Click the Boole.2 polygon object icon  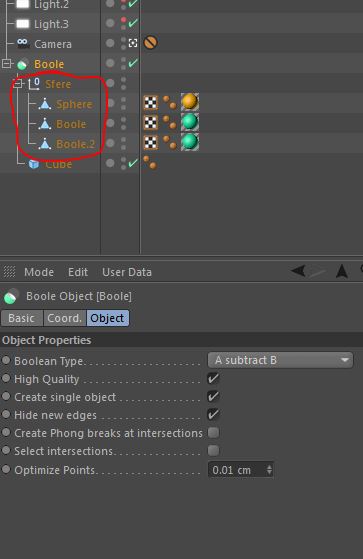pos(45,144)
